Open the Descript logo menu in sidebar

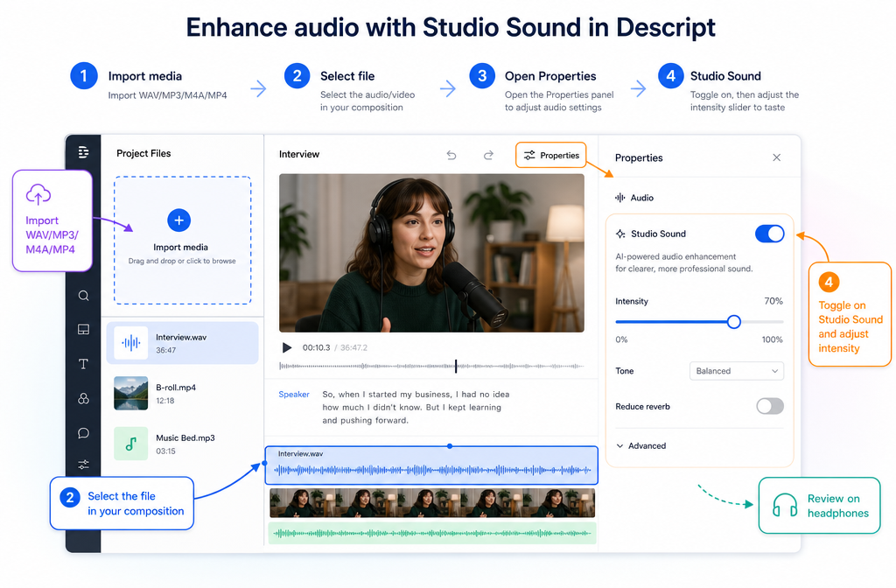pos(83,152)
